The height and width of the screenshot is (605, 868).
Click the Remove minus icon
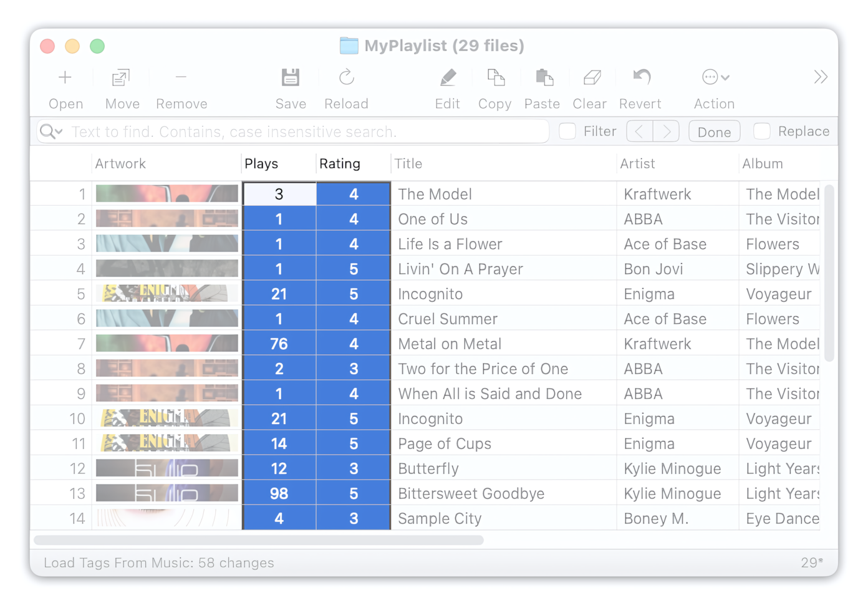click(181, 77)
